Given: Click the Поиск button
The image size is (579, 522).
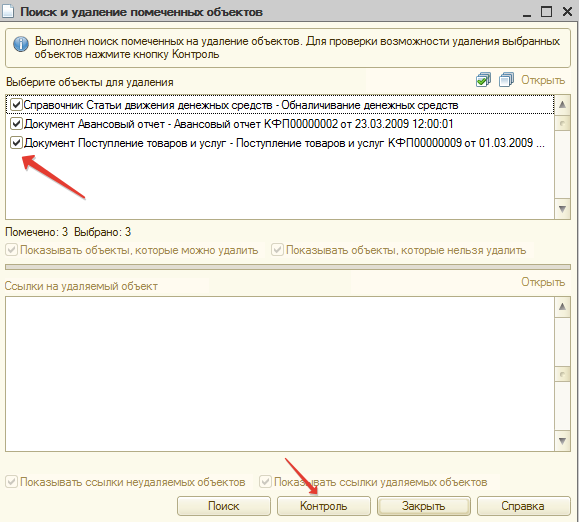Looking at the screenshot, I should pos(224,506).
